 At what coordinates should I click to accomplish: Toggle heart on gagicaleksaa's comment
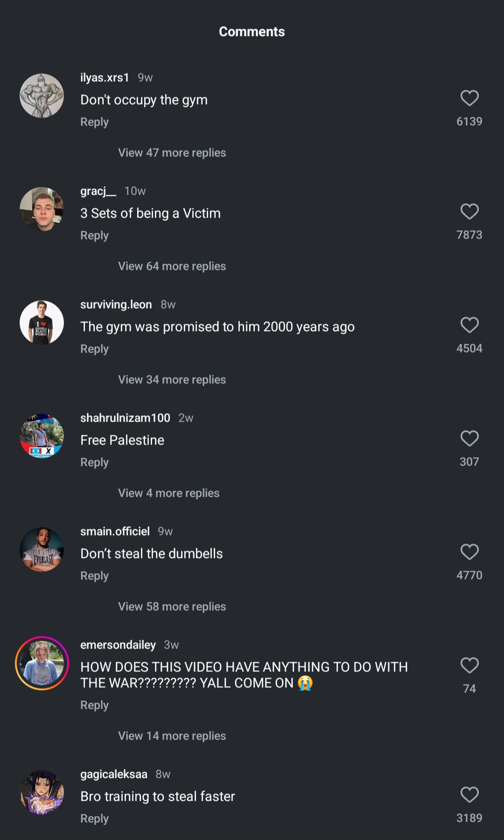pos(469,795)
